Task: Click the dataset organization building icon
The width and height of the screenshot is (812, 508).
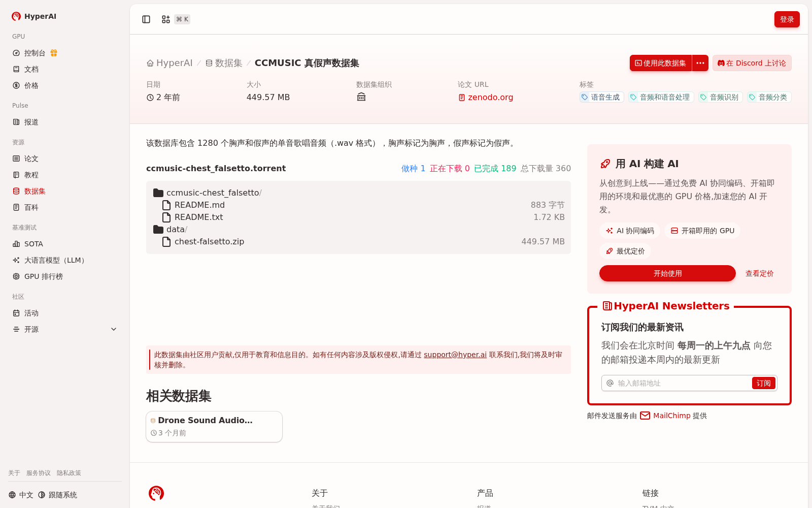Action: (x=361, y=97)
